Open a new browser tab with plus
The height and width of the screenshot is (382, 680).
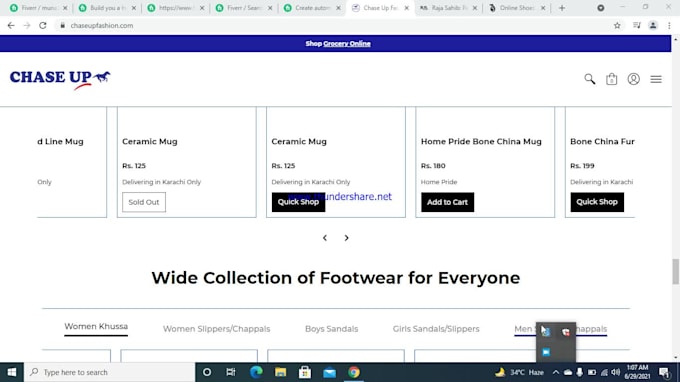(x=562, y=8)
